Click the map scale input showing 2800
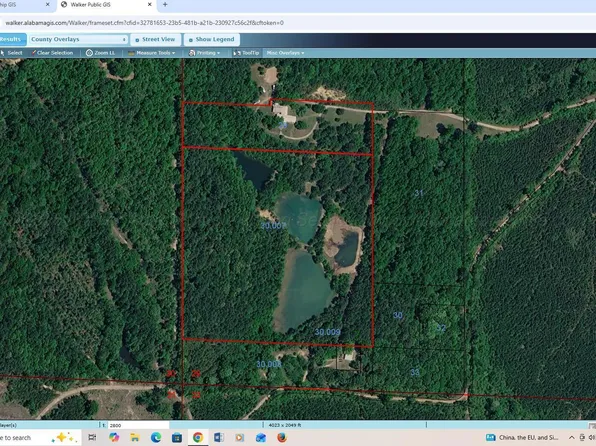The width and height of the screenshot is (596, 446). tap(138, 425)
